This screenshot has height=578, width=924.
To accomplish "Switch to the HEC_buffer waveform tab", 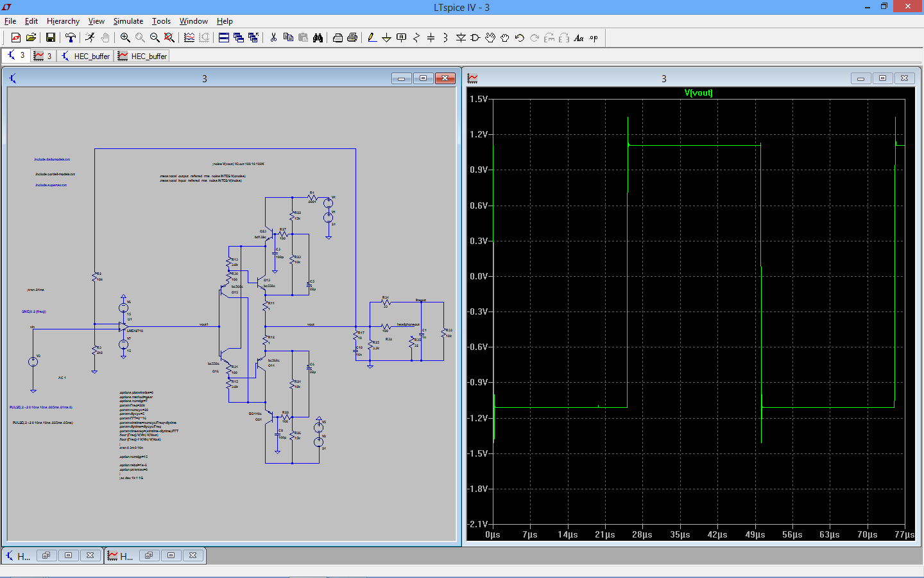I will [142, 56].
